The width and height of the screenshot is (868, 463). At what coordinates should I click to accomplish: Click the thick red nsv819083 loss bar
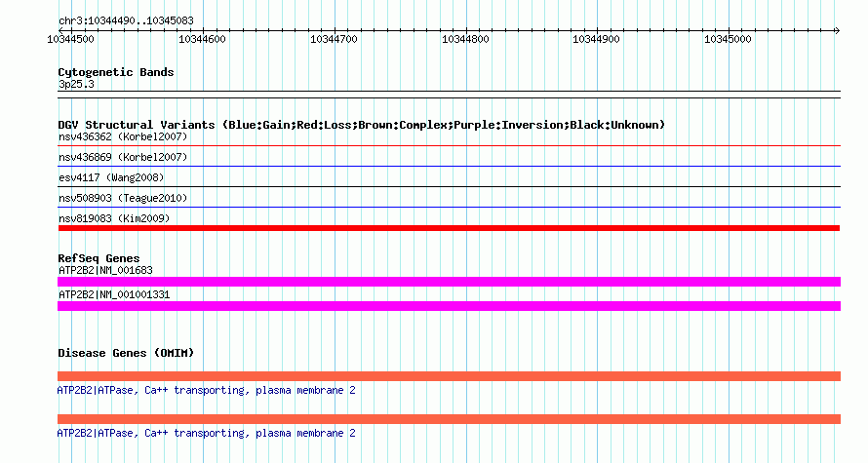coord(449,228)
